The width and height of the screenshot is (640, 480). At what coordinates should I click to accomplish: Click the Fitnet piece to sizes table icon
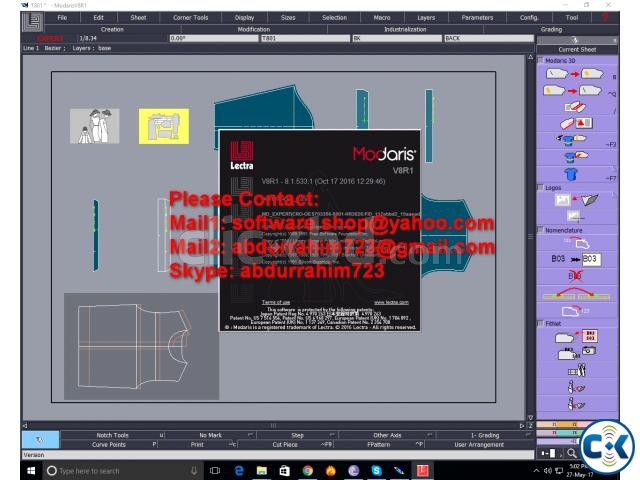[x=576, y=336]
